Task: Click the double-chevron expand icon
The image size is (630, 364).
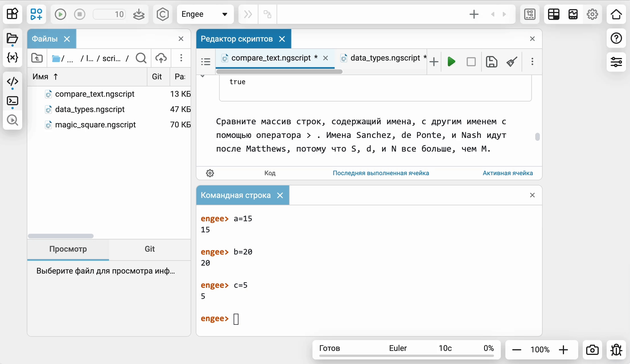Action: tap(248, 14)
